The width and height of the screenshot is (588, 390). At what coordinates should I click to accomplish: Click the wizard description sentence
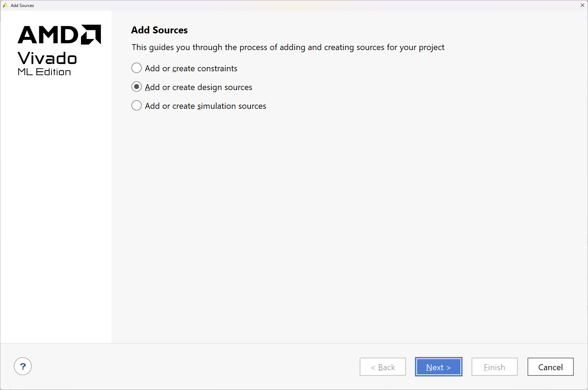point(288,47)
